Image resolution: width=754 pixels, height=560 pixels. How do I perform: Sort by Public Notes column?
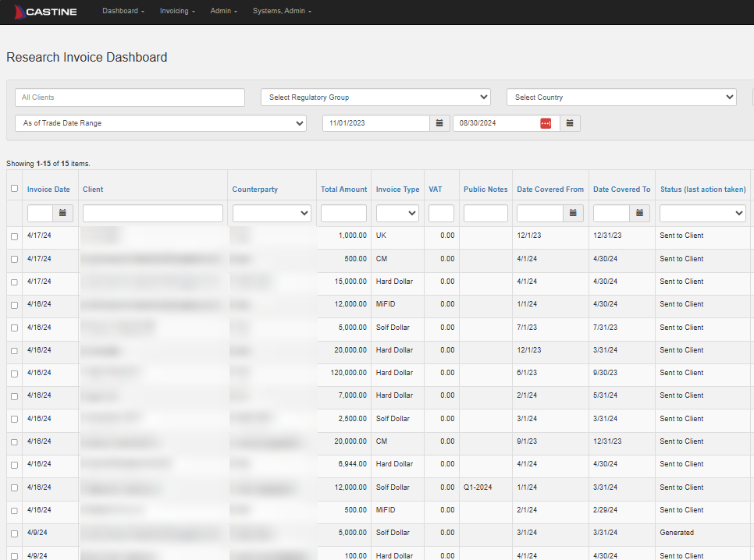485,190
